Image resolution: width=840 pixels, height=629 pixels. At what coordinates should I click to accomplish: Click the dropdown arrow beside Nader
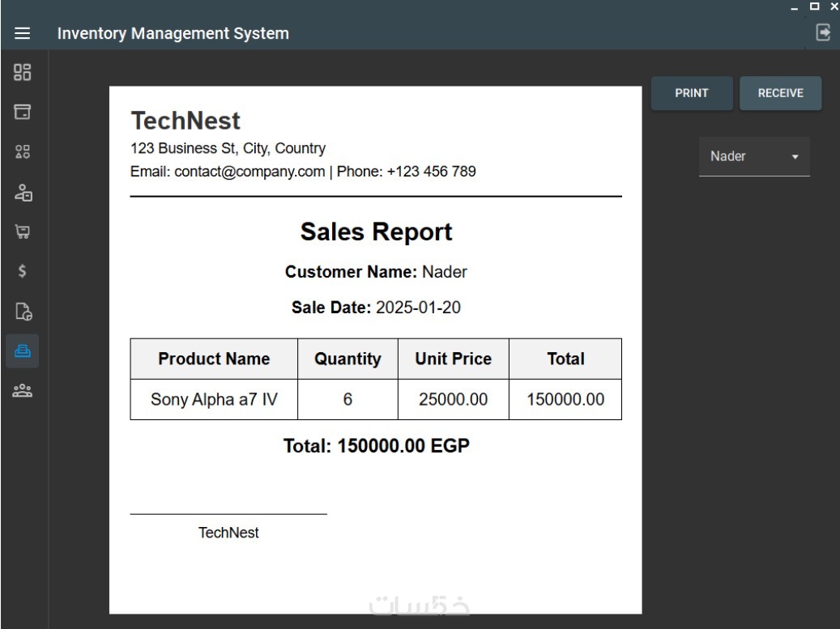tap(795, 156)
